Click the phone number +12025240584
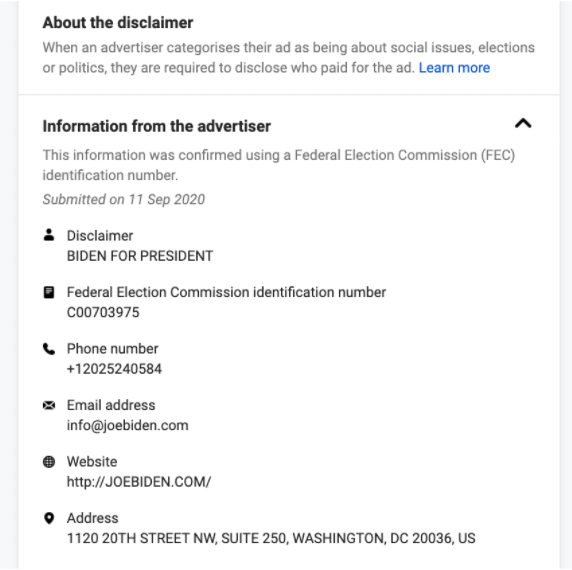 114,369
